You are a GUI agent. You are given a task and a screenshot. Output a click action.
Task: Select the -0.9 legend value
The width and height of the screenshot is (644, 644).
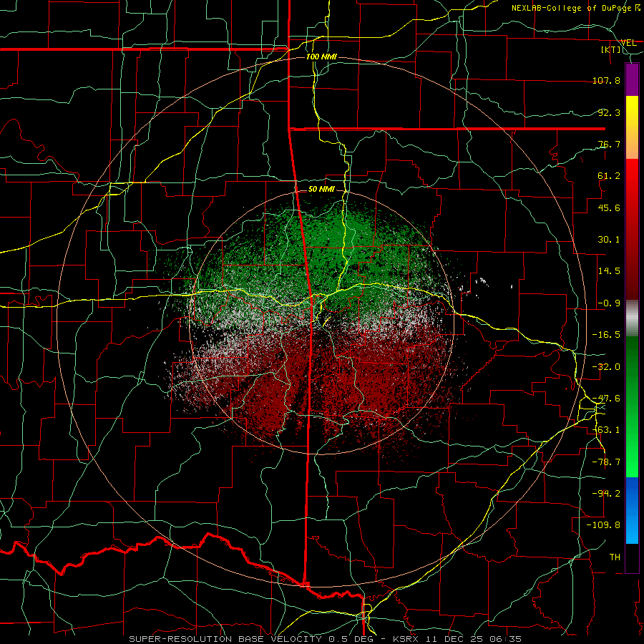coord(609,303)
